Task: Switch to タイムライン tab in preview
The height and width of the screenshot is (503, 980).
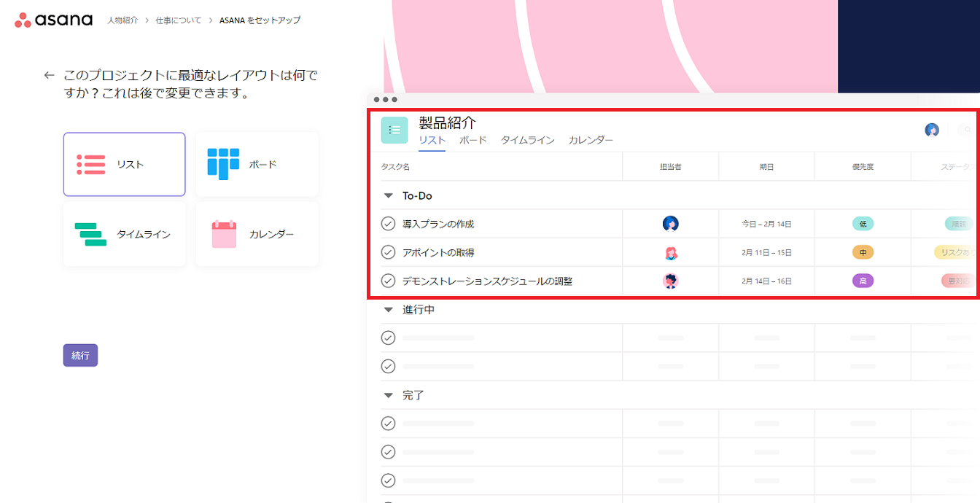Action: point(527,140)
